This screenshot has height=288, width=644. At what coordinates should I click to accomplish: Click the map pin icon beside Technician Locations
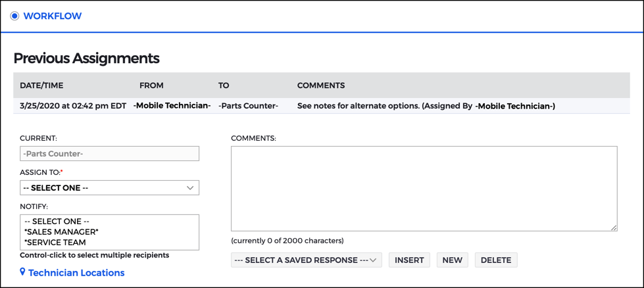point(22,272)
